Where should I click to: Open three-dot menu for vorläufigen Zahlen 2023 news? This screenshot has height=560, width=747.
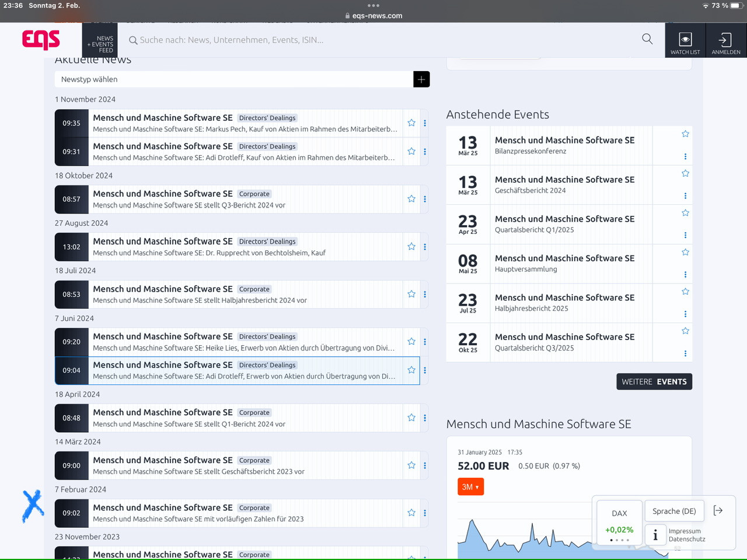point(425,513)
